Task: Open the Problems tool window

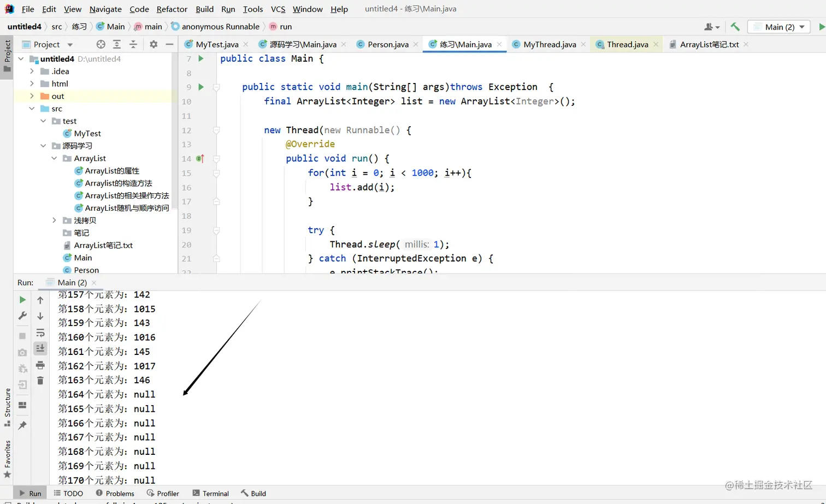Action: [115, 493]
